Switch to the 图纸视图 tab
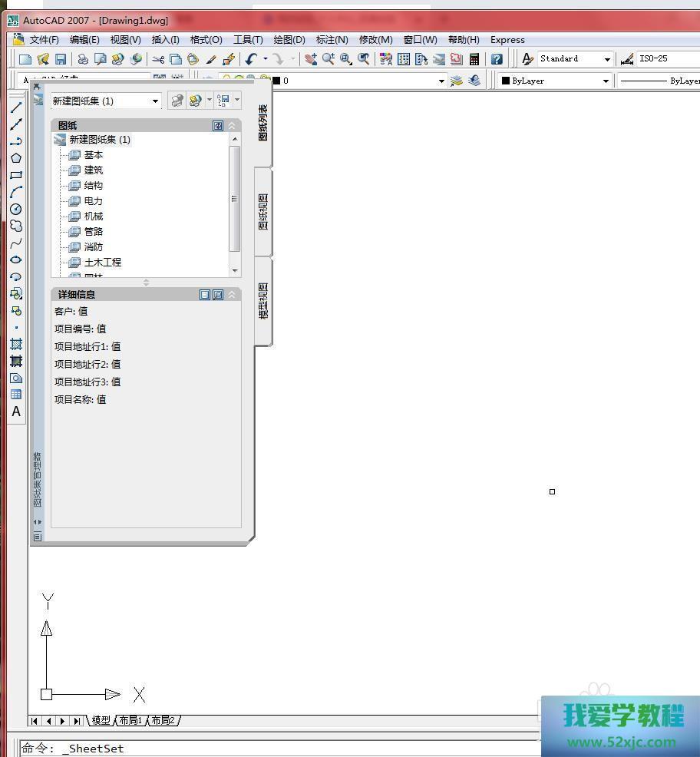The height and width of the screenshot is (757, 700). (263, 212)
